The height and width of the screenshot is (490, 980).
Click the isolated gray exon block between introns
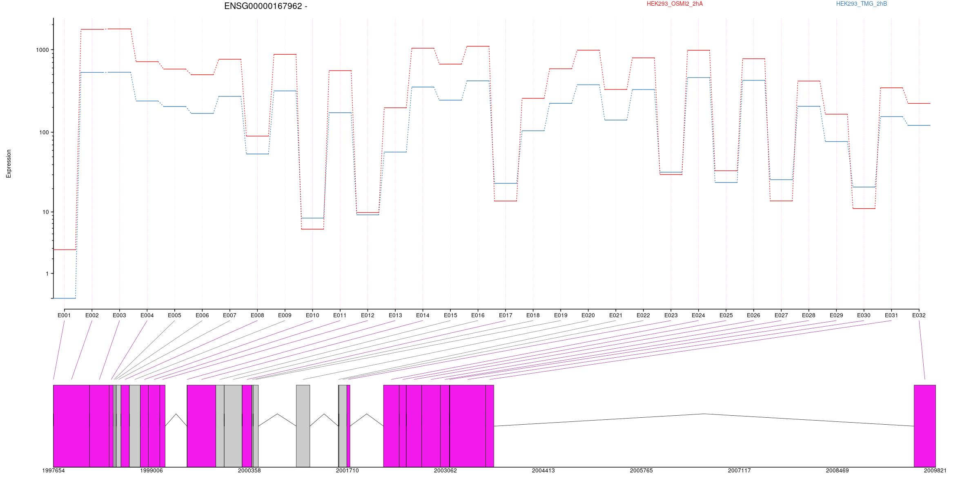(x=303, y=426)
